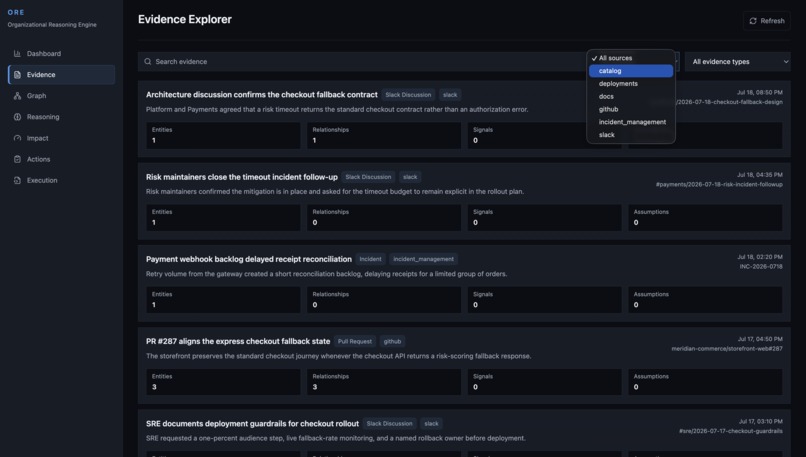Click Evidence Explorer page heading
Viewport: 806px width, 457px height.
[185, 20]
